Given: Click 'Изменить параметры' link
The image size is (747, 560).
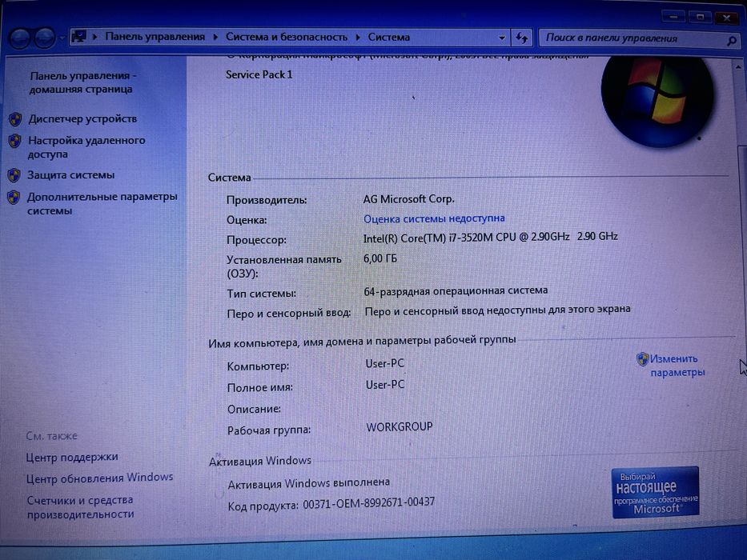Looking at the screenshot, I should [x=677, y=366].
